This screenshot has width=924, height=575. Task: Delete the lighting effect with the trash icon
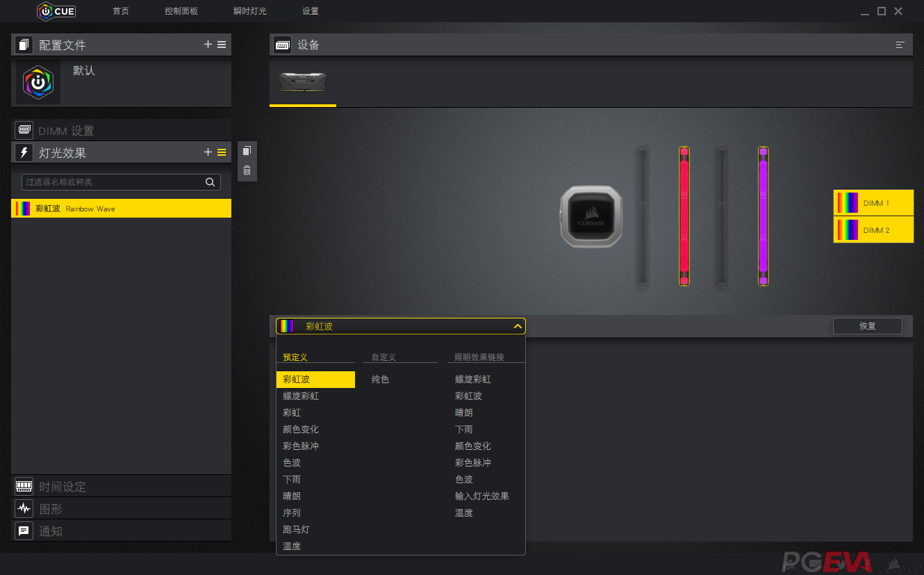coord(247,169)
